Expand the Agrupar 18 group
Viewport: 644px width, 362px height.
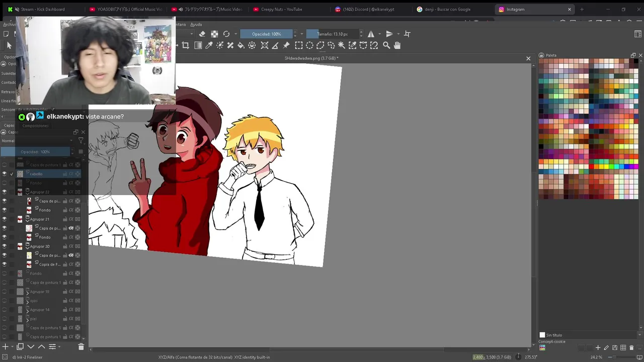click(27, 293)
